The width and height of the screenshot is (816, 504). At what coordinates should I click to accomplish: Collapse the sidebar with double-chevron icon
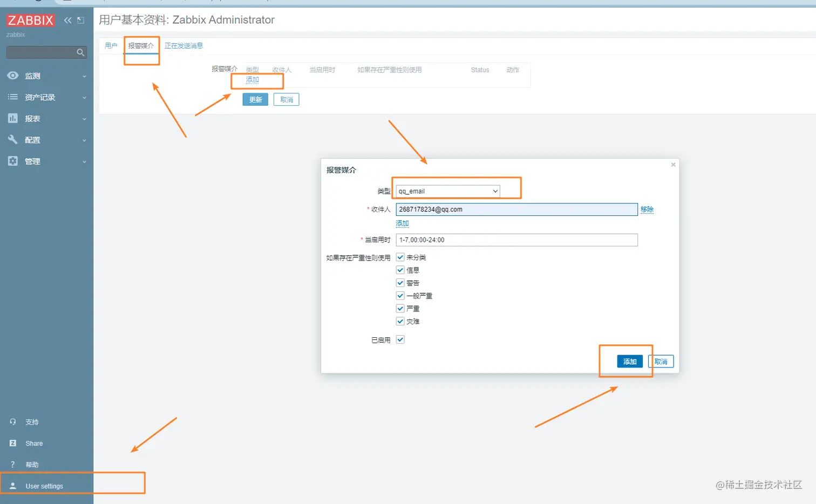(x=67, y=21)
